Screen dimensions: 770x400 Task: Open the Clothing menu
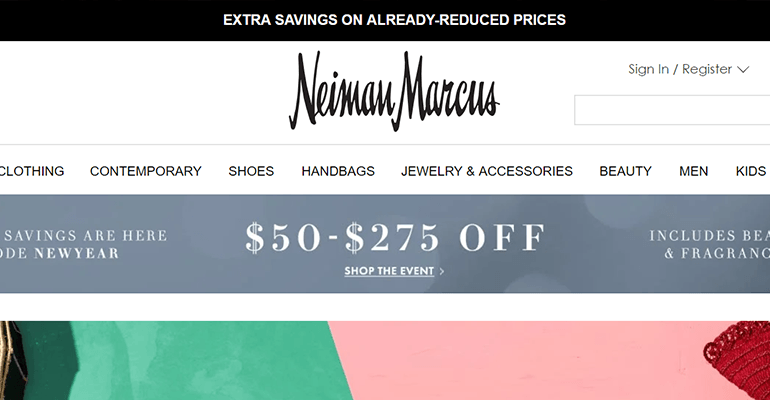pos(32,171)
